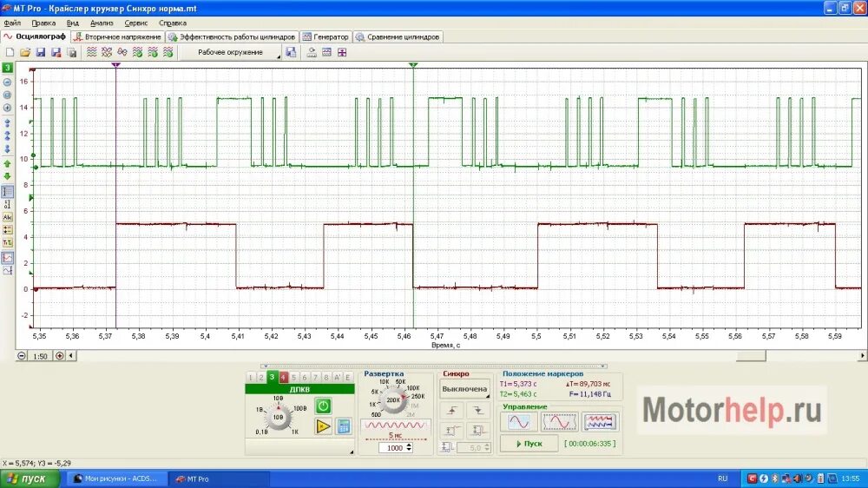Select multi-trace recorder control mode
This screenshot has width=868, height=488.
pos(600,422)
